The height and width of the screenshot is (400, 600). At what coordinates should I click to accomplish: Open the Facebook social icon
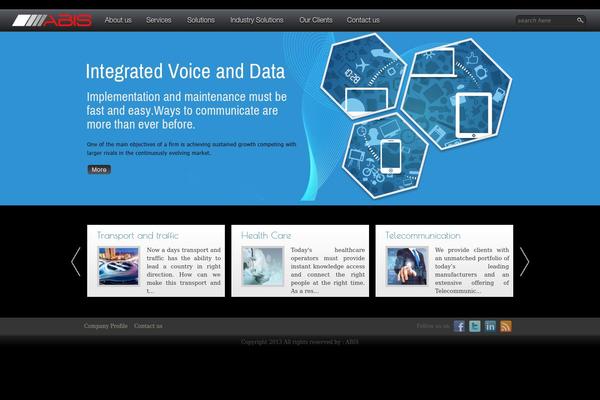tap(459, 326)
